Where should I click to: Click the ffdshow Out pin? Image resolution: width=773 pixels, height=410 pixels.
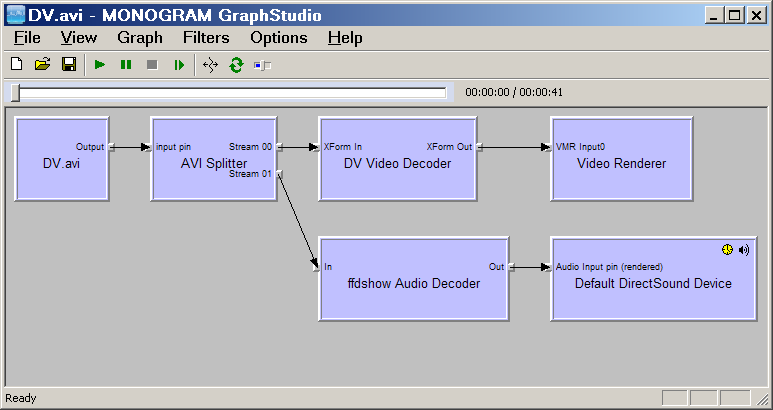511,267
